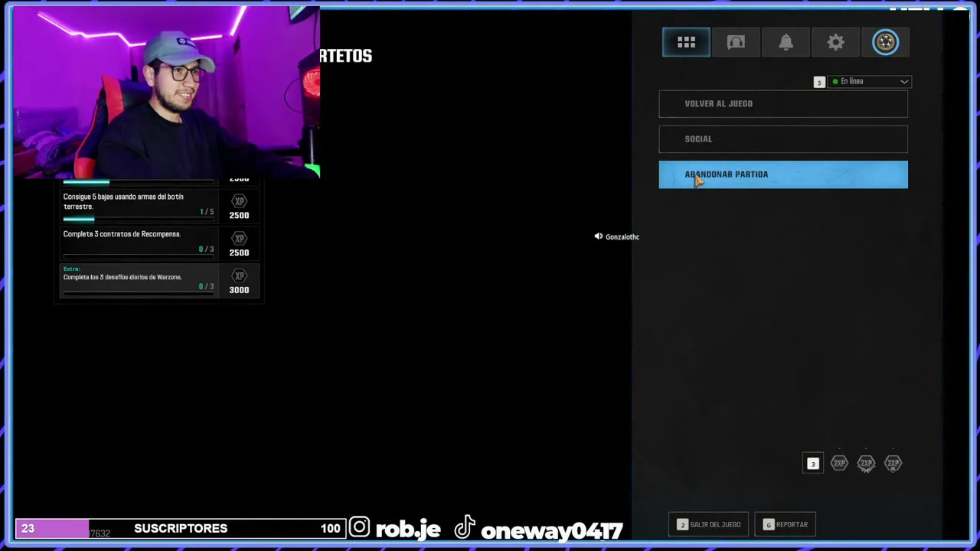The width and height of the screenshot is (980, 551).
Task: Open the grid menu tab icon
Action: pyautogui.click(x=686, y=42)
